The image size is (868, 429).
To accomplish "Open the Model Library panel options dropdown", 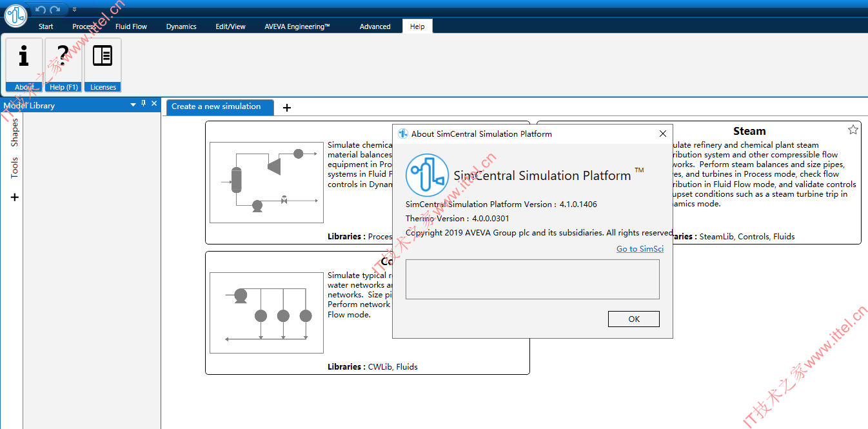I will pos(133,105).
